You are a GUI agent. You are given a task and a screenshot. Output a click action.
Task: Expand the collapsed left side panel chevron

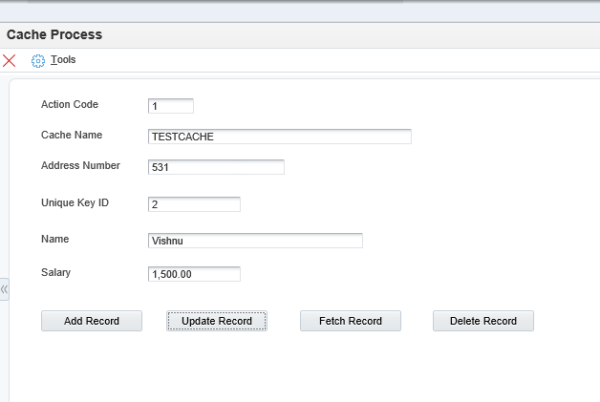click(4, 290)
